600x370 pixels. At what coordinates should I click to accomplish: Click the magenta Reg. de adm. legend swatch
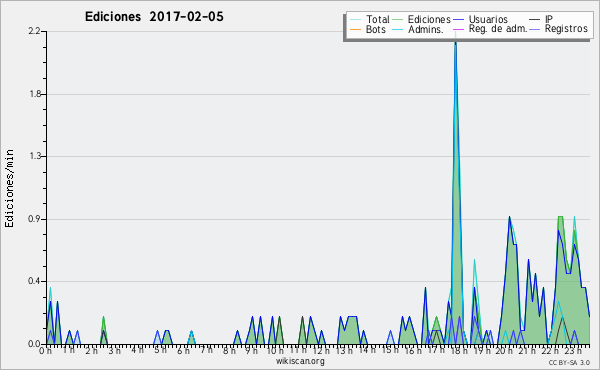click(458, 29)
